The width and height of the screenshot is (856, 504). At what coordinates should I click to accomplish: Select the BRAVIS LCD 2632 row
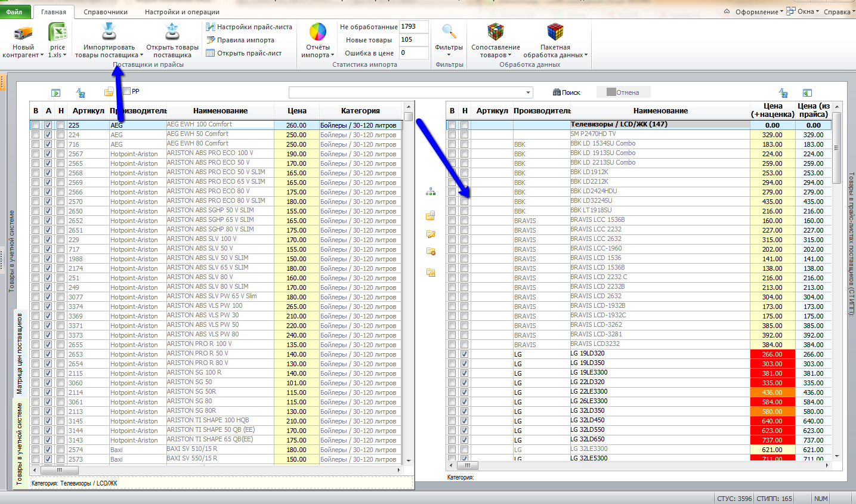click(x=639, y=297)
